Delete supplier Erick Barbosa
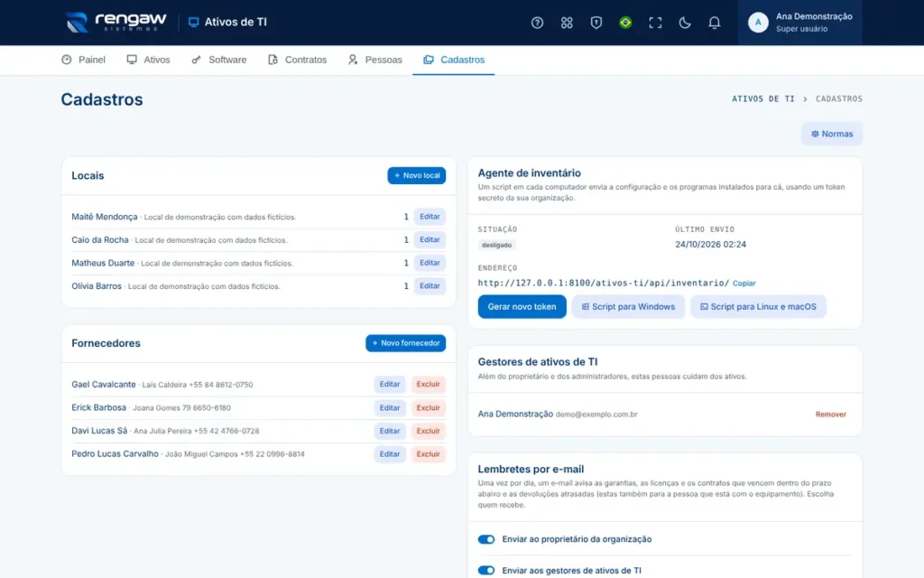924x578 pixels. 428,407
